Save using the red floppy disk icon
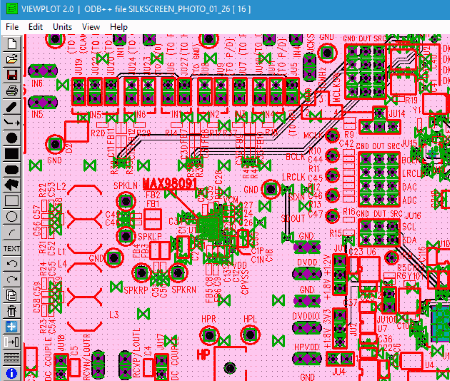Screen dimensions: 450x381 [12, 75]
